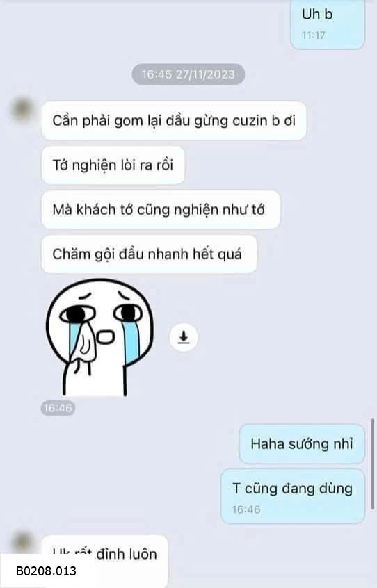Open the blurred avatar beside the last message

point(22,542)
